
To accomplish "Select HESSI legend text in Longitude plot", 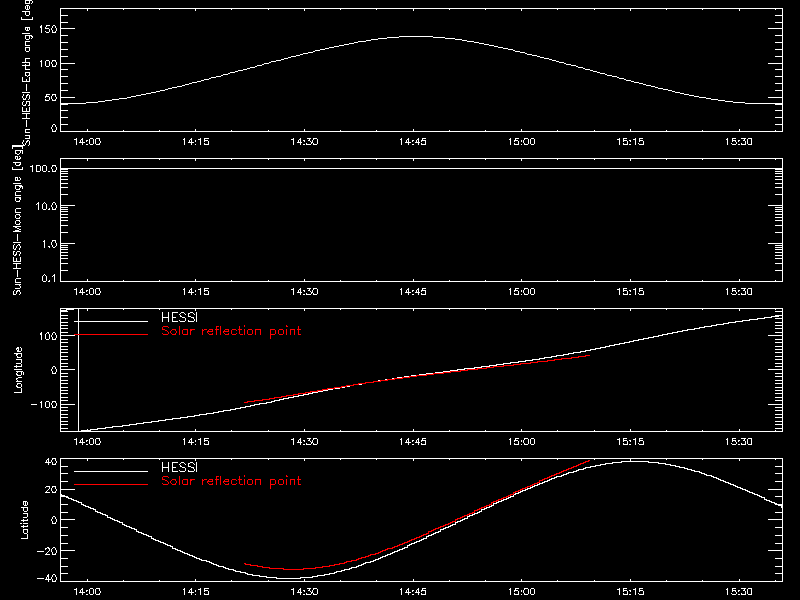I will (179, 317).
